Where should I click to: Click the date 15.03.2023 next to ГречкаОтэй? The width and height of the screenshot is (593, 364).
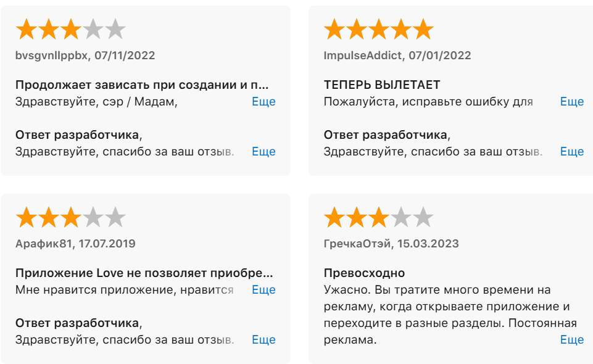pos(429,243)
